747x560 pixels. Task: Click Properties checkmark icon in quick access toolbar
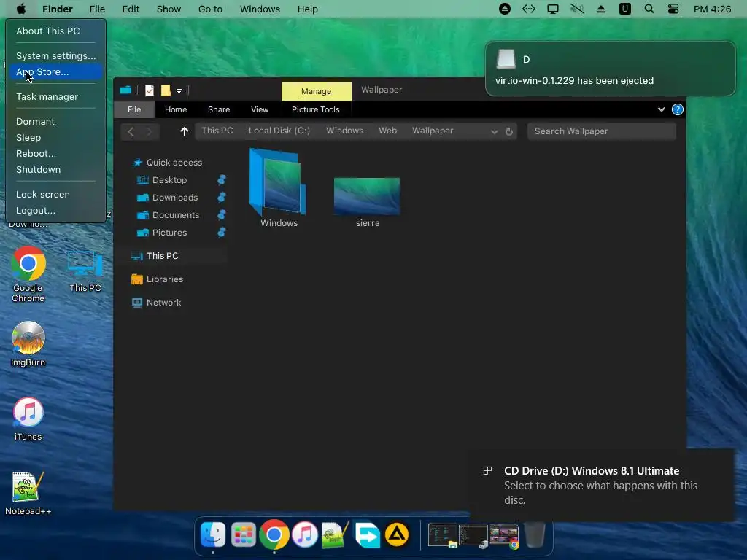click(x=150, y=90)
